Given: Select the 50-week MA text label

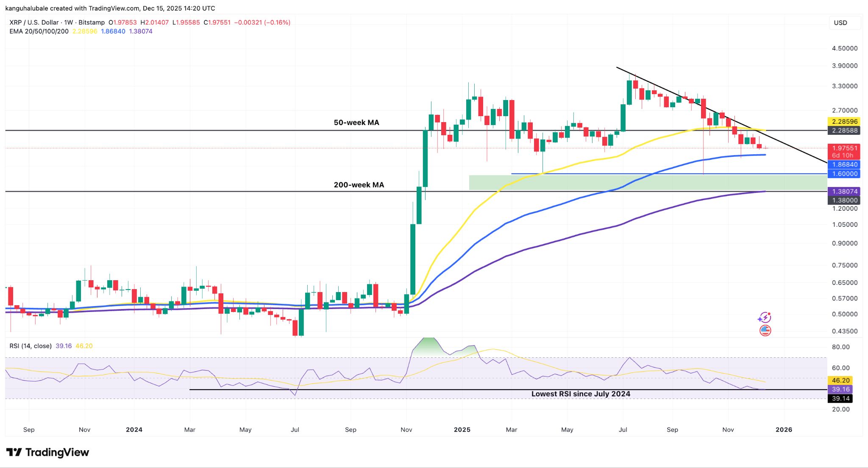Looking at the screenshot, I should pos(356,122).
